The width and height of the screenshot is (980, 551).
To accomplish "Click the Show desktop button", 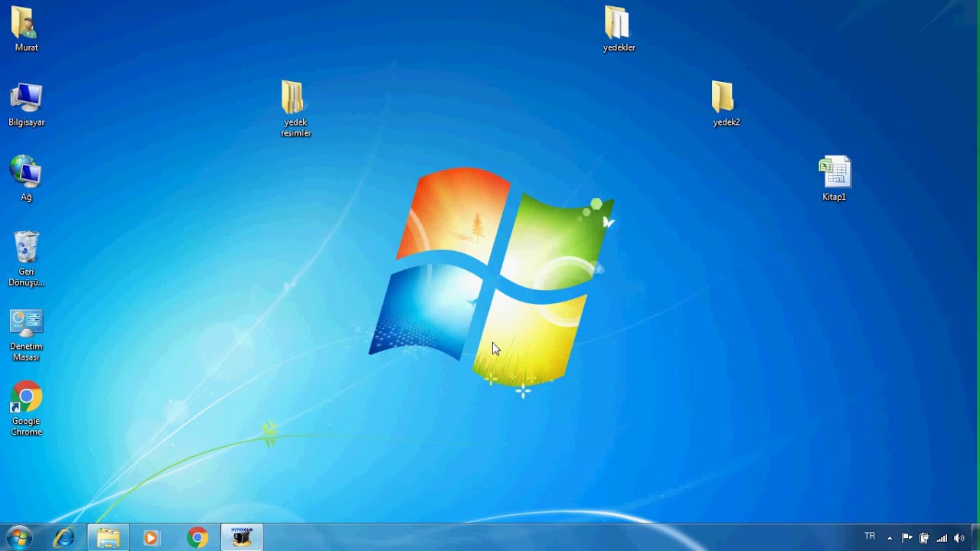I will (975, 538).
